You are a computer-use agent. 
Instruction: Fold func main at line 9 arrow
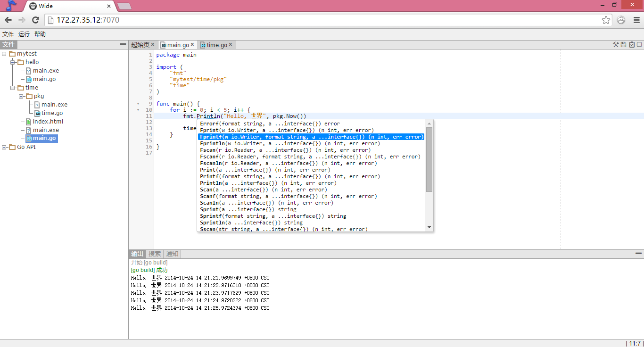click(x=138, y=104)
